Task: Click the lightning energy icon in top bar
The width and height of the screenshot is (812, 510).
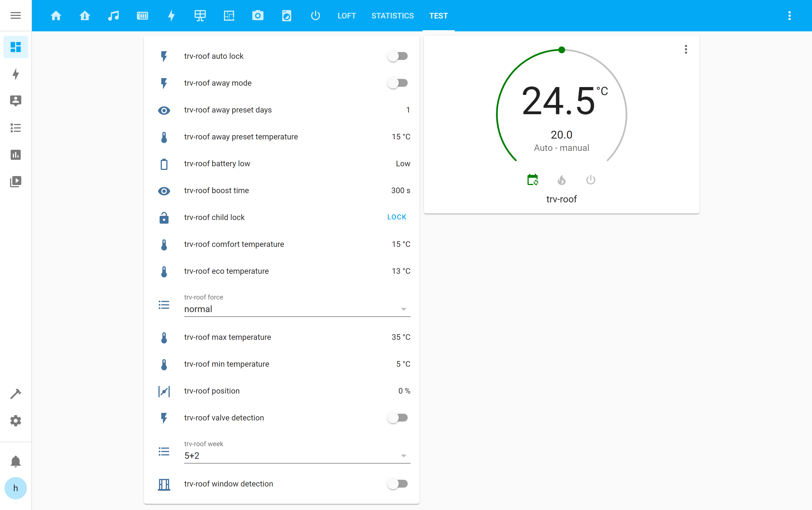Action: click(x=171, y=15)
